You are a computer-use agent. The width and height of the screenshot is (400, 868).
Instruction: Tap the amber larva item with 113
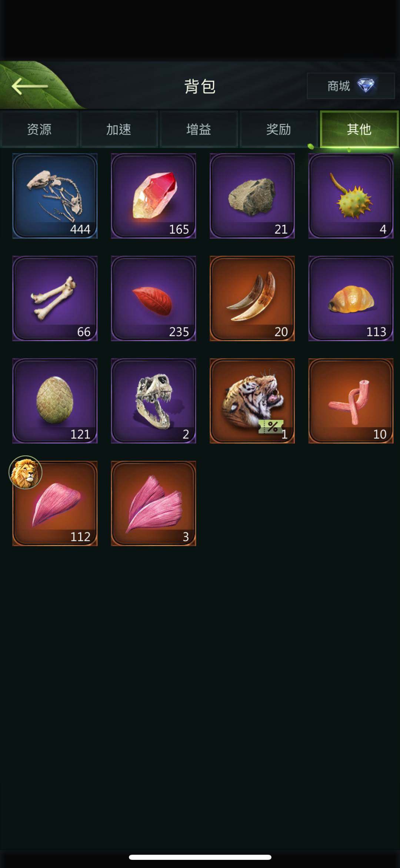tap(351, 298)
